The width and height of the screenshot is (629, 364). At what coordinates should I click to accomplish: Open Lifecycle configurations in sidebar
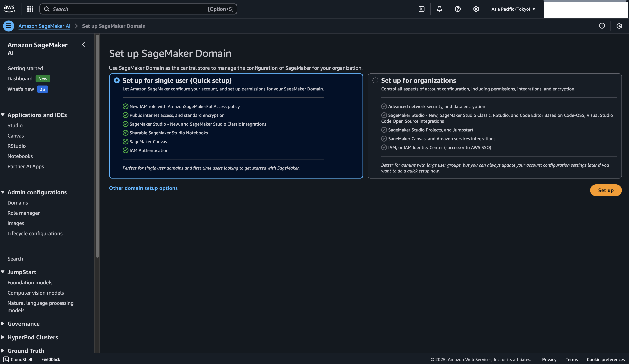tap(35, 233)
